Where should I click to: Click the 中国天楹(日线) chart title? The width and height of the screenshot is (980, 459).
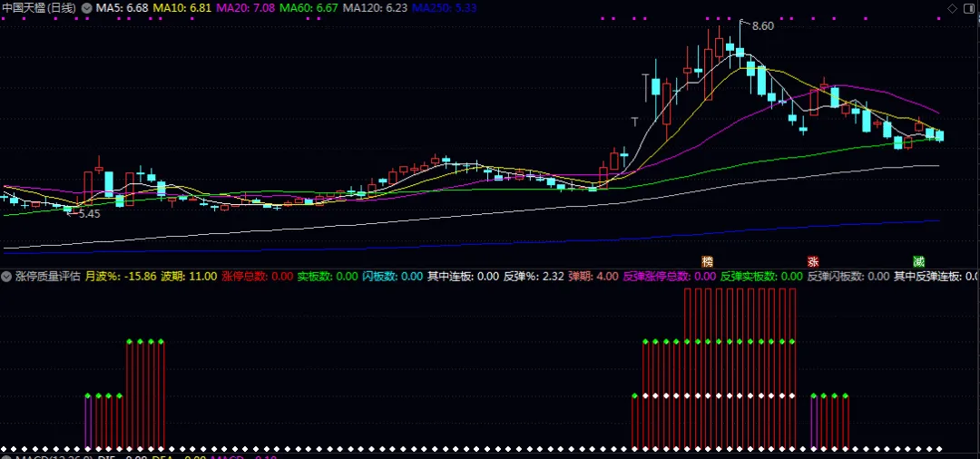(39, 8)
